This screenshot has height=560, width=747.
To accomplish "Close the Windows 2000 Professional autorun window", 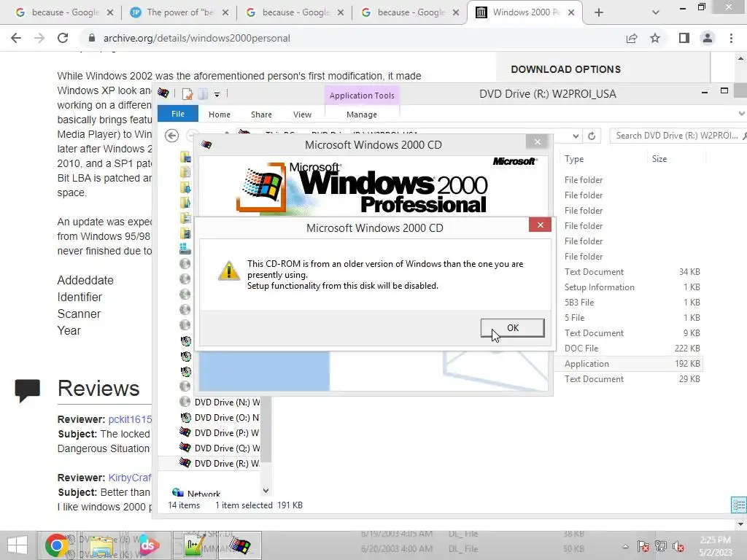I will pos(538,141).
